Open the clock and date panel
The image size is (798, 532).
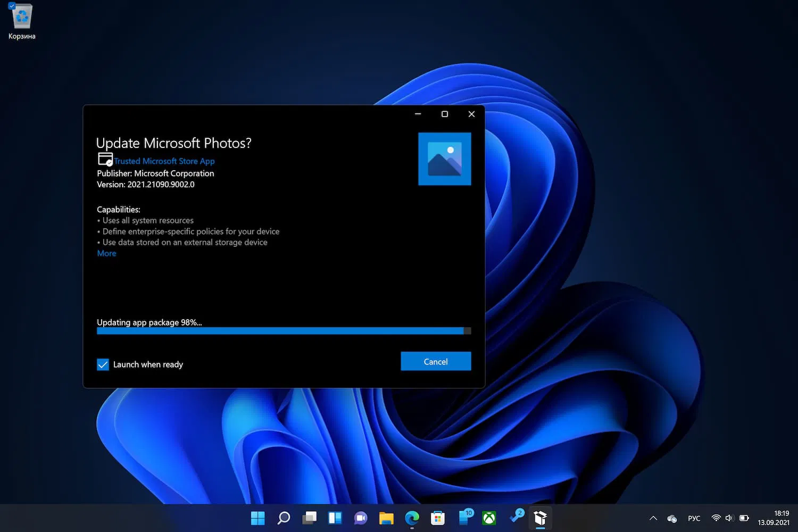pyautogui.click(x=773, y=518)
